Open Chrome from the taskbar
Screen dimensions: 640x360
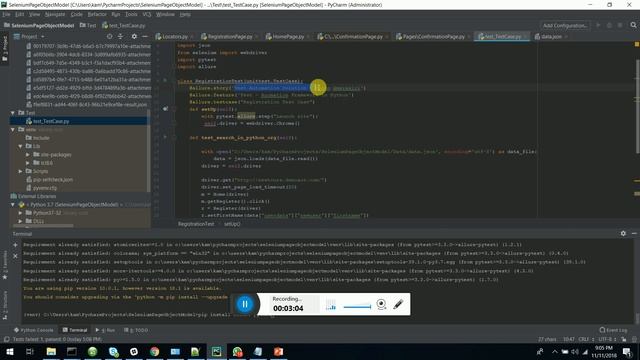[154, 351]
